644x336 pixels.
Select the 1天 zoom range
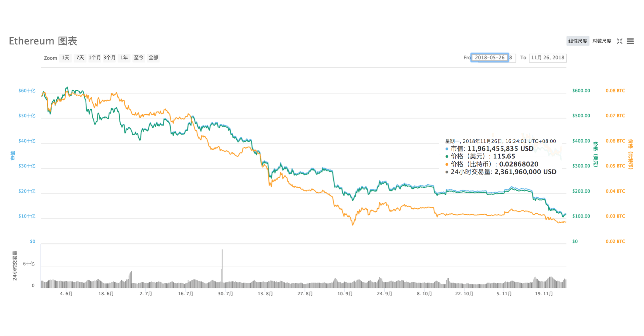point(65,58)
